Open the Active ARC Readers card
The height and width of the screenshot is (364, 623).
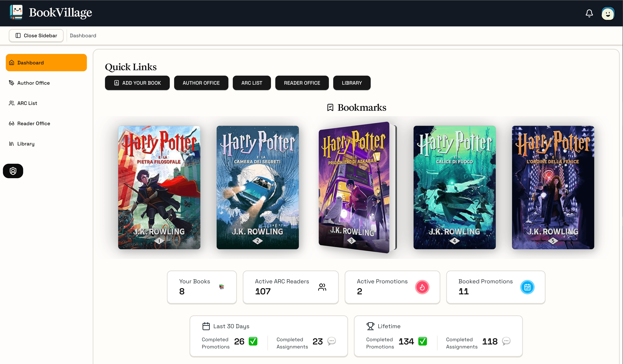click(291, 287)
